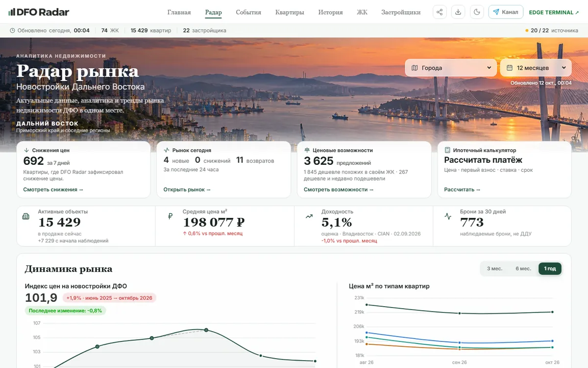Click the down-arrow icon beside Снижения цен

(x=26, y=150)
